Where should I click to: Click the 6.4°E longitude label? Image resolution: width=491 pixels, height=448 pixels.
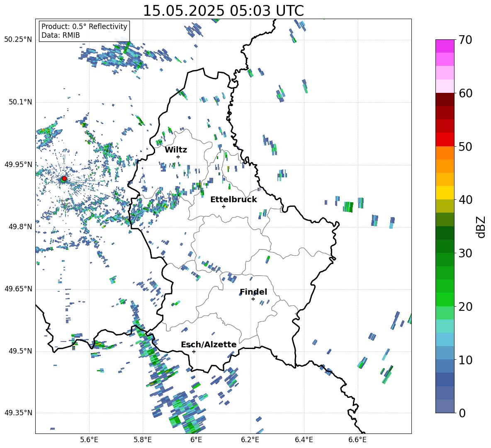[x=304, y=440]
